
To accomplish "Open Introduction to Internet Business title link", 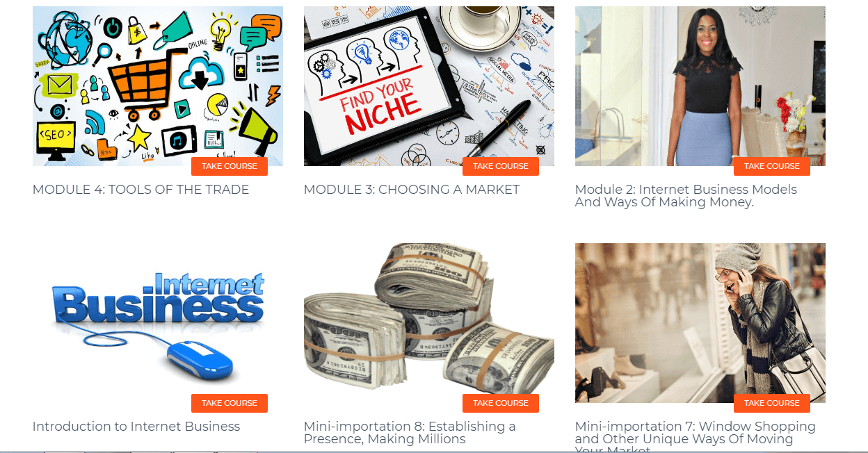I will [x=136, y=427].
